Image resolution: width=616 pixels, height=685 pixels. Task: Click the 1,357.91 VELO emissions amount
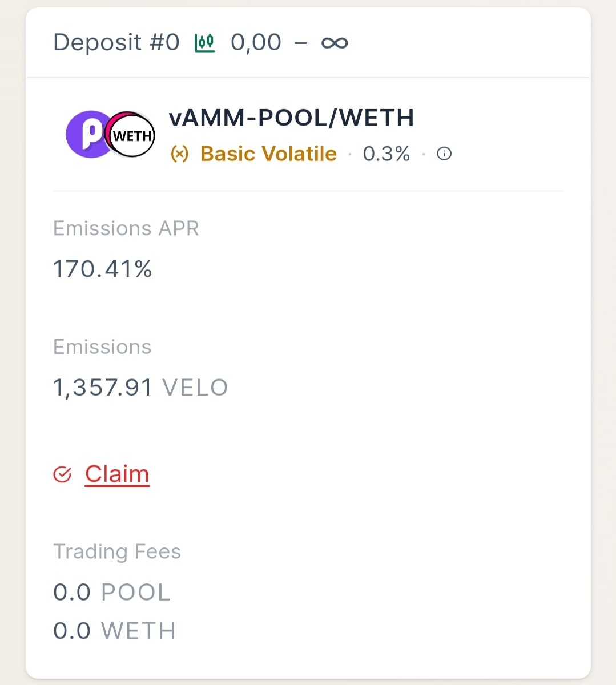coord(140,388)
